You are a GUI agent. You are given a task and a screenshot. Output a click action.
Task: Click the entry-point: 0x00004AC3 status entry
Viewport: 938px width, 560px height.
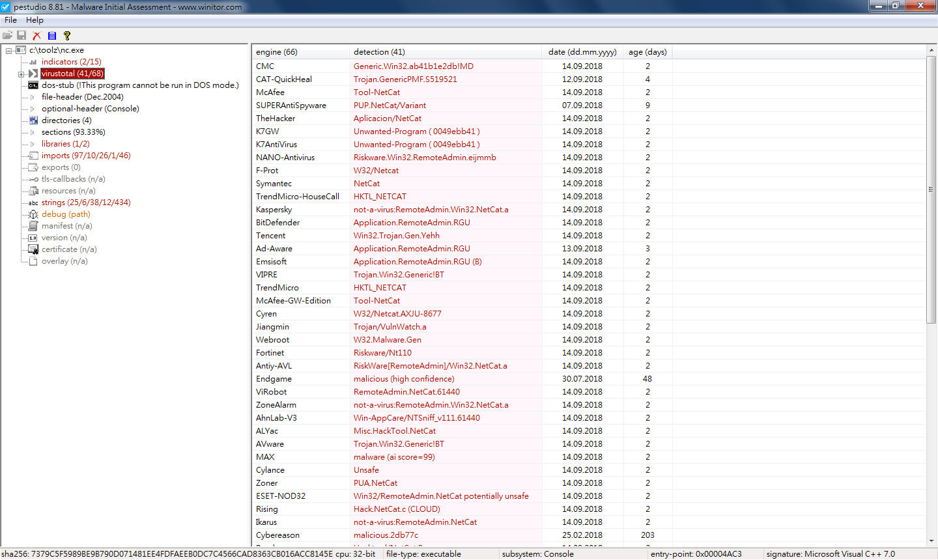coord(696,554)
